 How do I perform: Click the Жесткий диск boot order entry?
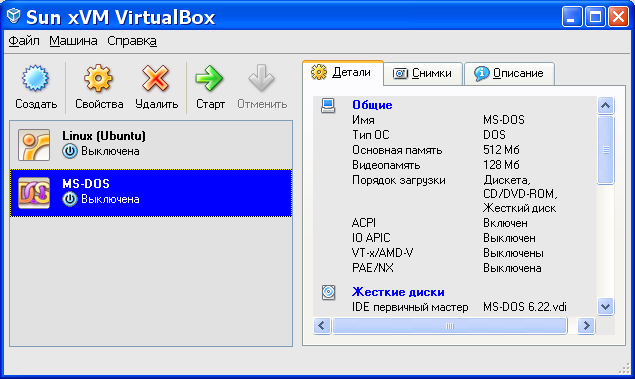(x=519, y=208)
